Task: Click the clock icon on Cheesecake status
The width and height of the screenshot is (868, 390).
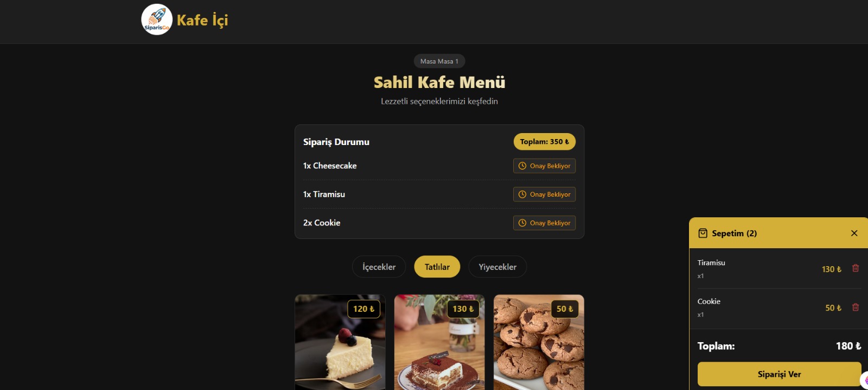Action: coord(522,166)
